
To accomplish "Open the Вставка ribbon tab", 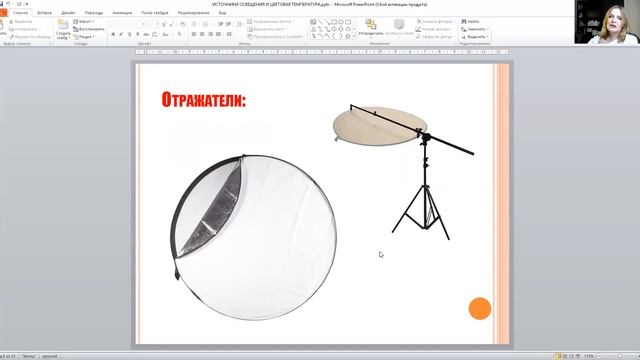I will click(x=44, y=13).
